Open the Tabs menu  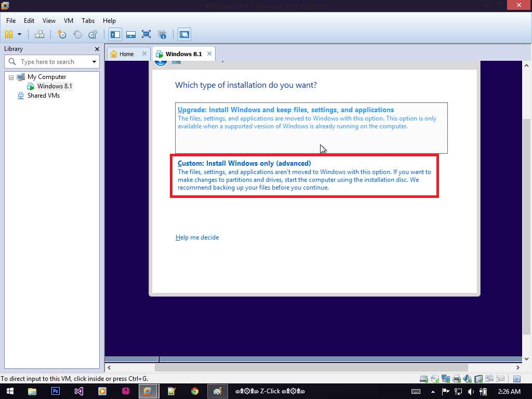pyautogui.click(x=88, y=21)
